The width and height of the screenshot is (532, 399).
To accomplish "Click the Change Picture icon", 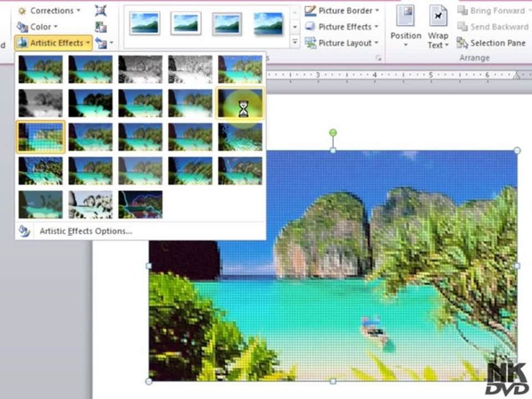I will (x=101, y=27).
